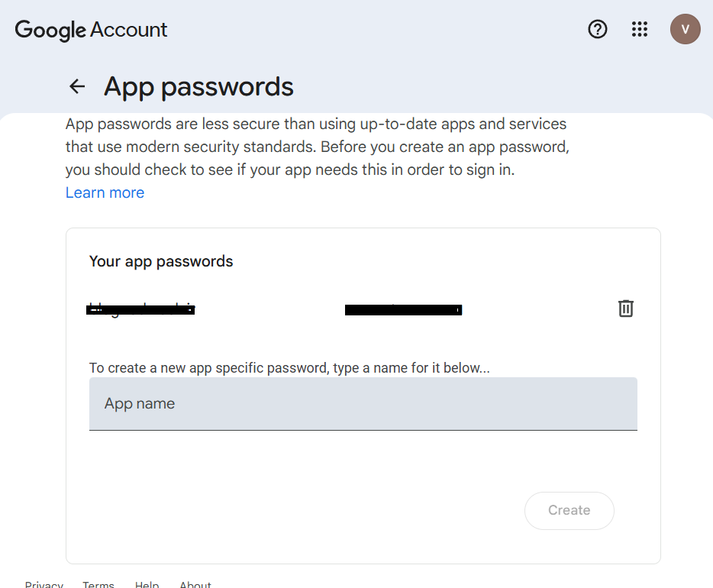Open the Help footer link
Screen dimensions: 713x588
[x=147, y=584]
